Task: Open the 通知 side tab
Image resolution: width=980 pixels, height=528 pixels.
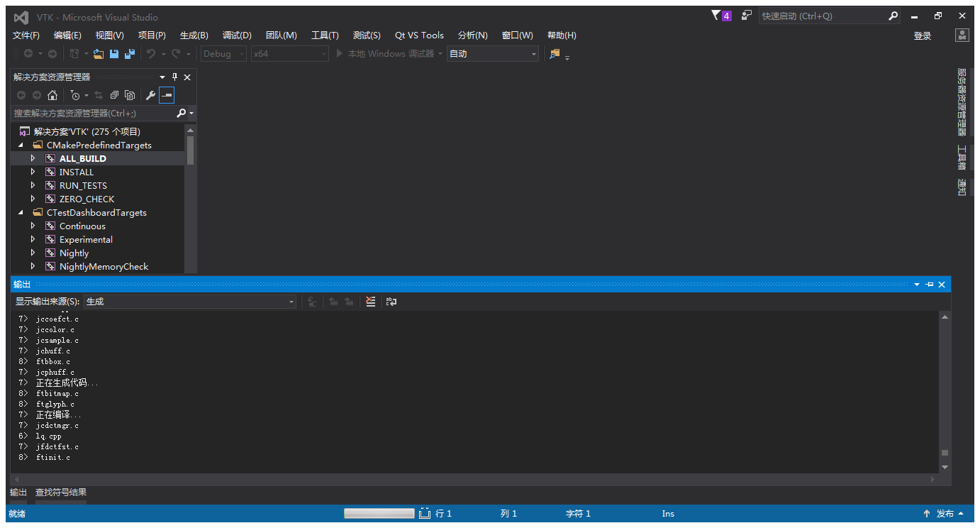Action: pyautogui.click(x=962, y=188)
